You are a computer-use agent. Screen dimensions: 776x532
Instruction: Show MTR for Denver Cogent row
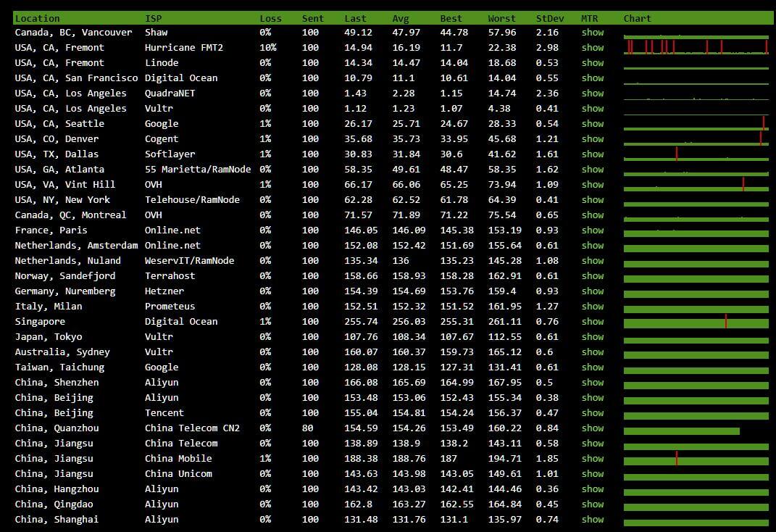tap(593, 139)
